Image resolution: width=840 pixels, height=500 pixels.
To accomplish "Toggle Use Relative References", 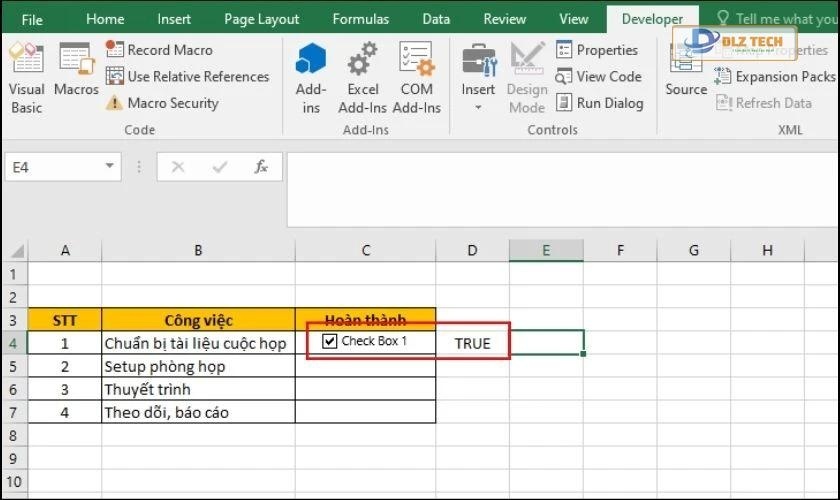I will click(x=188, y=77).
